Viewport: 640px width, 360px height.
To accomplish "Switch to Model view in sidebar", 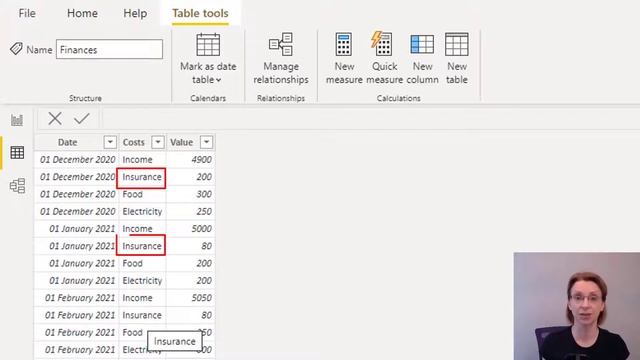I will pos(17,186).
